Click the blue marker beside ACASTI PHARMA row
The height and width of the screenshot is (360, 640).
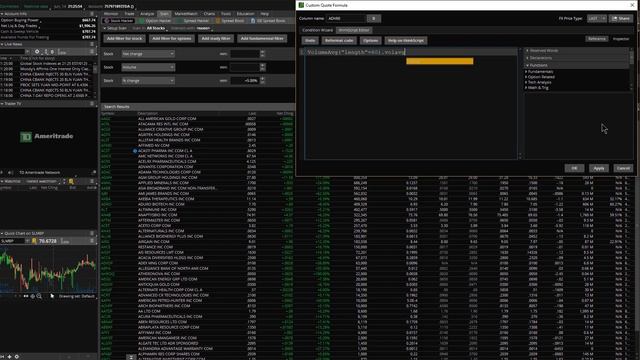pyautogui.click(x=135, y=151)
